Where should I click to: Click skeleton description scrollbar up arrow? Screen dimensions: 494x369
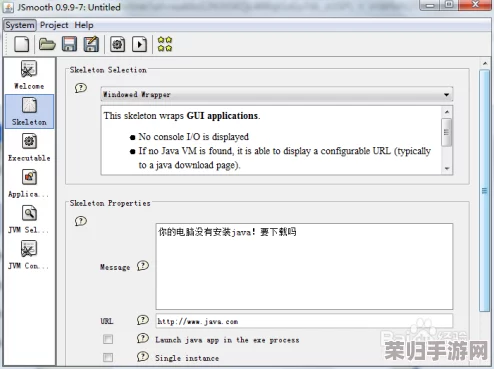click(x=447, y=112)
